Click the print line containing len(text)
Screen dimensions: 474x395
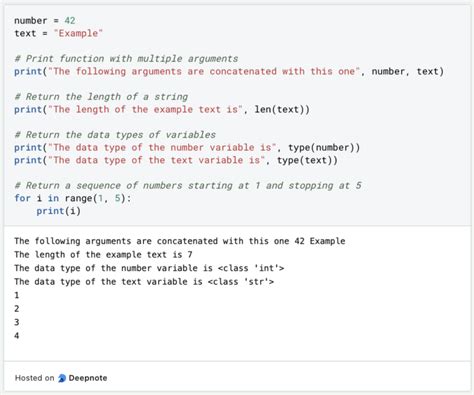click(162, 109)
